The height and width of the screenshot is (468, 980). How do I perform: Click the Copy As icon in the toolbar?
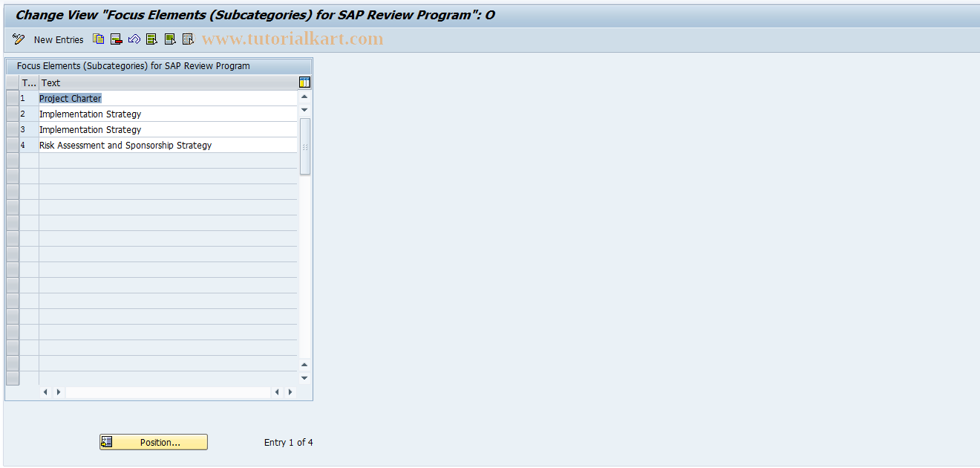pos(99,39)
